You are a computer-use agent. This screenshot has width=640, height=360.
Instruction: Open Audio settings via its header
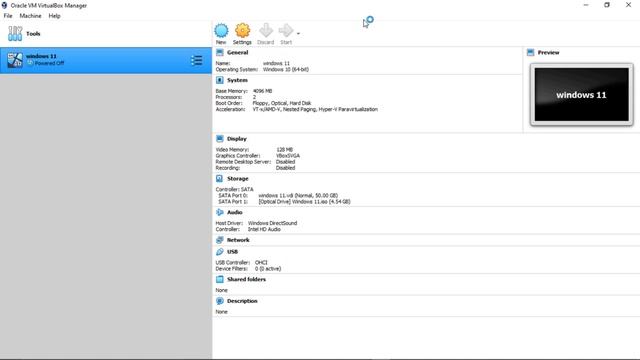(235, 213)
